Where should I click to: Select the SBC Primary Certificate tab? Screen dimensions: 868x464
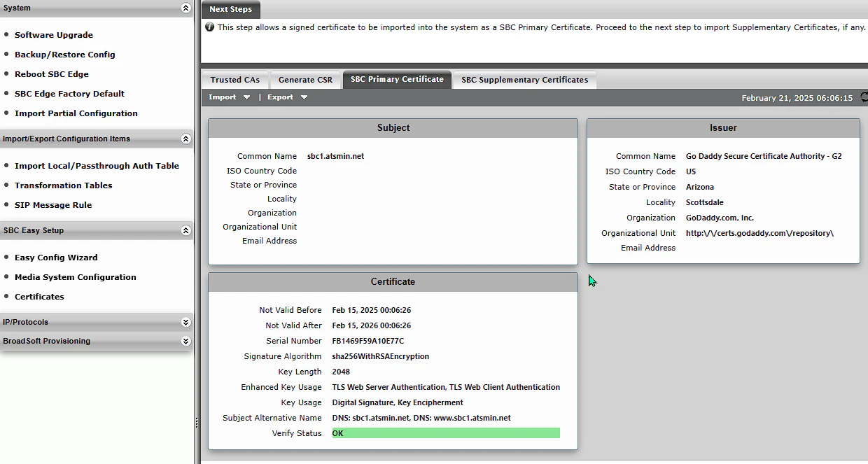tap(397, 79)
